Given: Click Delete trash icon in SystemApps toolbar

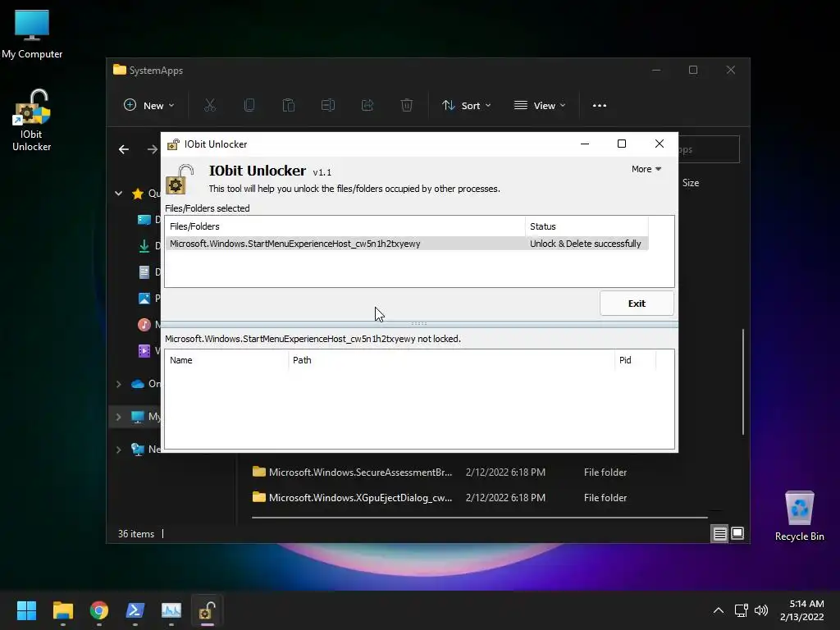Looking at the screenshot, I should (407, 105).
